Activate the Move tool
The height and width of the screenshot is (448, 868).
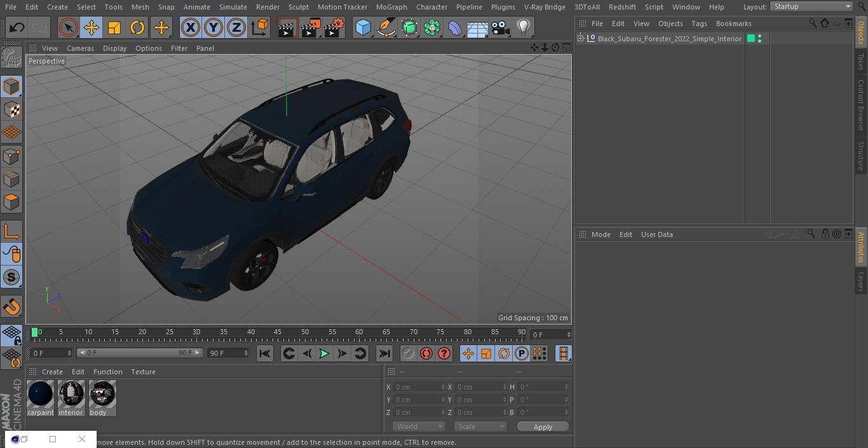[92, 27]
